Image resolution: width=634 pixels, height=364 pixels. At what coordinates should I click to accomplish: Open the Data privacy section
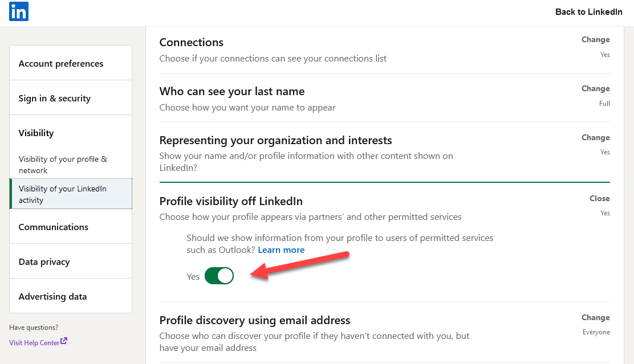44,262
